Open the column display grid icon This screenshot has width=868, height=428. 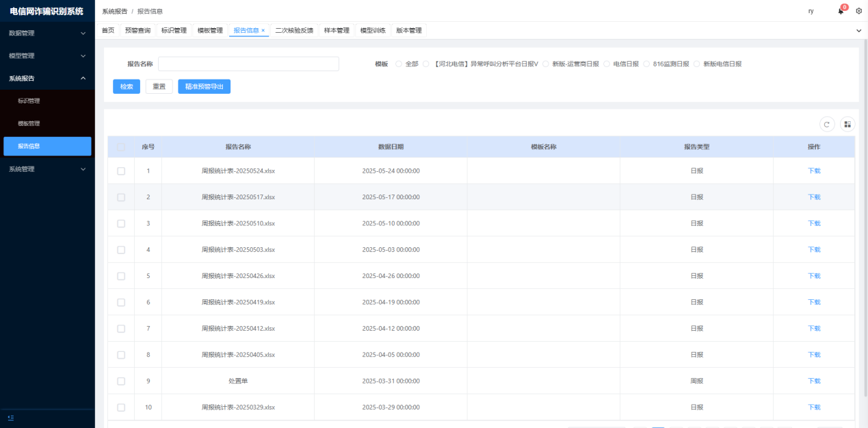pyautogui.click(x=847, y=124)
